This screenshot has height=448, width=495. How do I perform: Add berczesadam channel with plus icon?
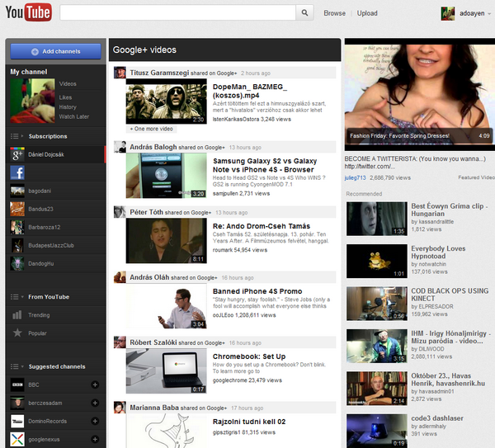[x=95, y=403]
